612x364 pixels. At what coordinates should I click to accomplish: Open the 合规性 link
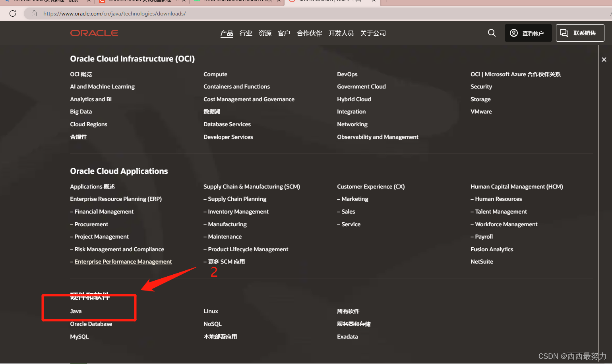(x=78, y=137)
